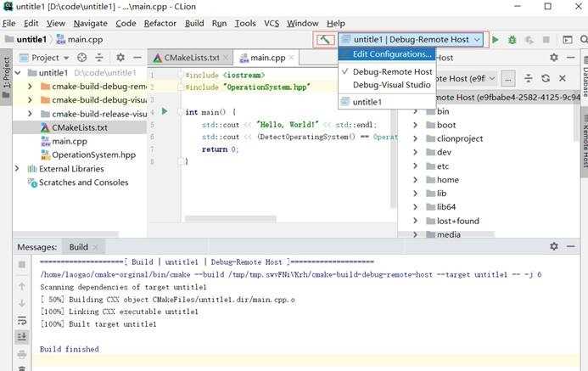Expand cmake-build-debug-remote folder
The width and height of the screenshot is (588, 371).
point(30,87)
